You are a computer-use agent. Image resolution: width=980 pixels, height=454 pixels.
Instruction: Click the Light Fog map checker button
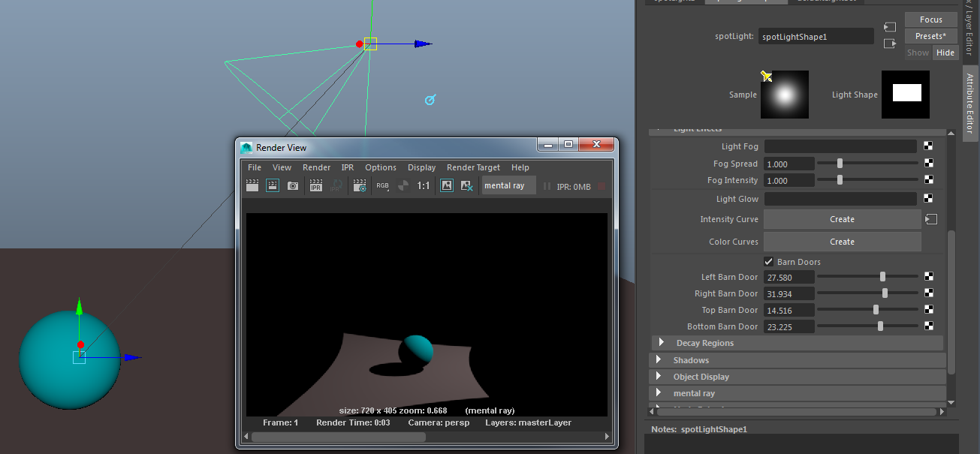(929, 147)
